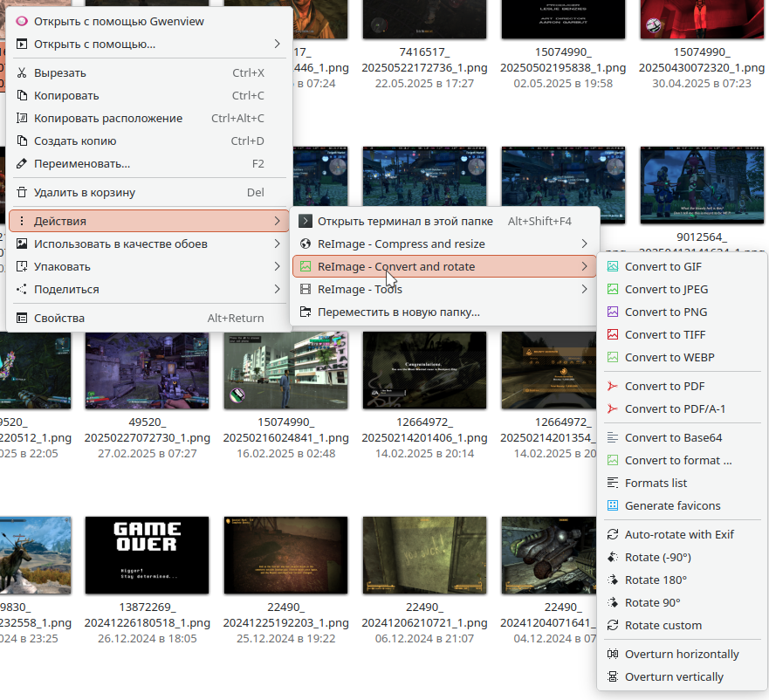Screen dimensions: 769x700
Task: Choose Удалить в корзину
Action: [x=149, y=192]
